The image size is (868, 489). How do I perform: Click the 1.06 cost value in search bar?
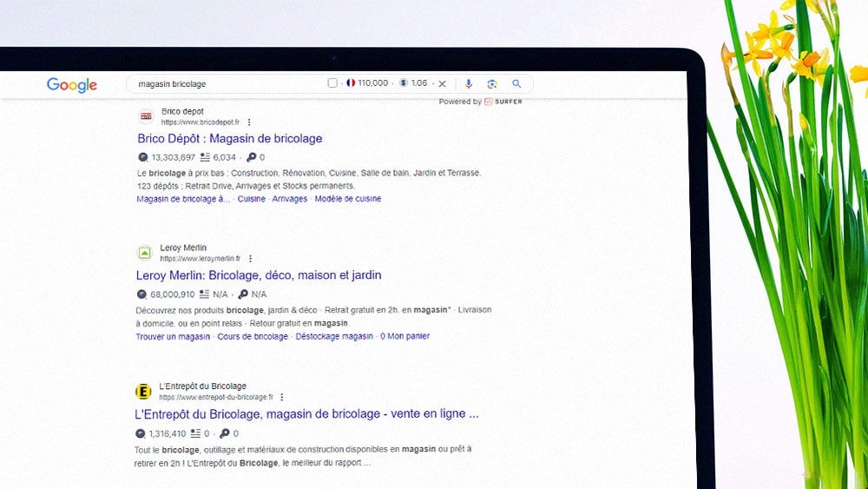coord(419,83)
